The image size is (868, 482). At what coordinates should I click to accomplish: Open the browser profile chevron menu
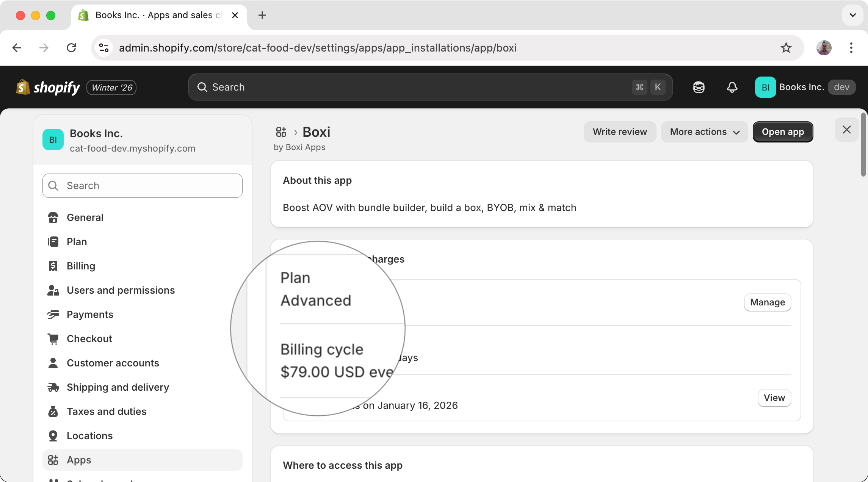[852, 15]
